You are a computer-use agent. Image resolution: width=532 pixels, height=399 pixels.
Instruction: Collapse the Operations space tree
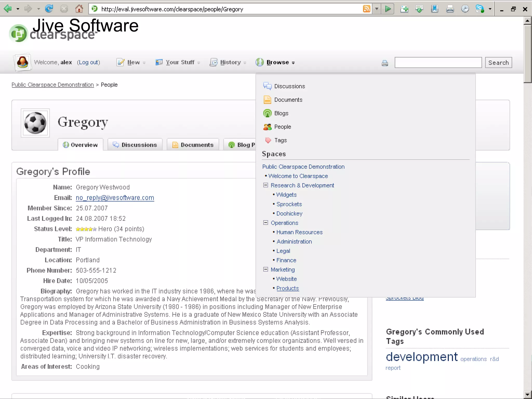265,223
